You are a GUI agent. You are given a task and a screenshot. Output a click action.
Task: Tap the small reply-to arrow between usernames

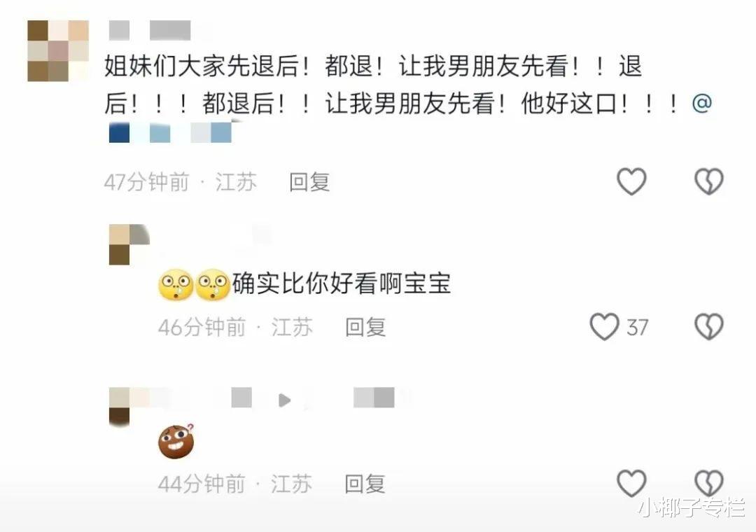(284, 400)
